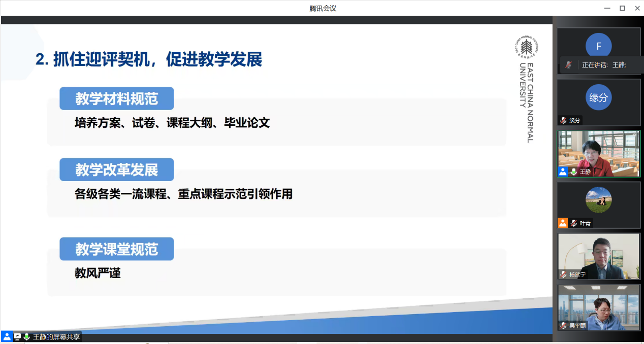Image resolution: width=644 pixels, height=344 pixels.
Task: Click the green mic icon in share bar
Action: click(26, 336)
